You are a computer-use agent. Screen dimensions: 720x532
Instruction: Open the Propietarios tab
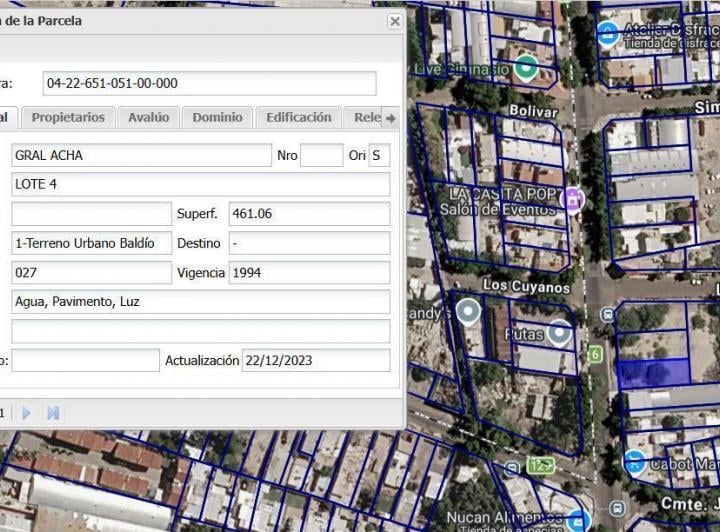point(68,118)
